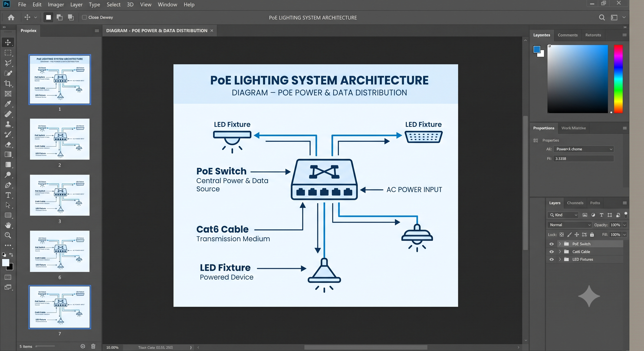The image size is (644, 351).
Task: Open the Layer menu
Action: pyautogui.click(x=76, y=5)
